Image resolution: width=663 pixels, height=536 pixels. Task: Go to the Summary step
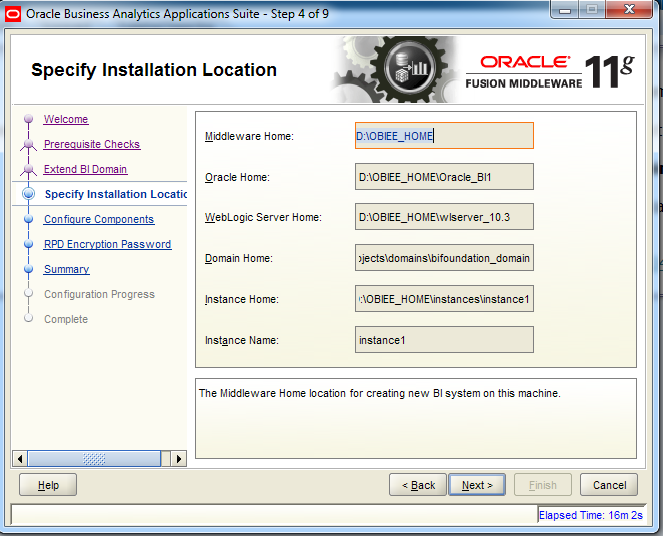coord(66,269)
